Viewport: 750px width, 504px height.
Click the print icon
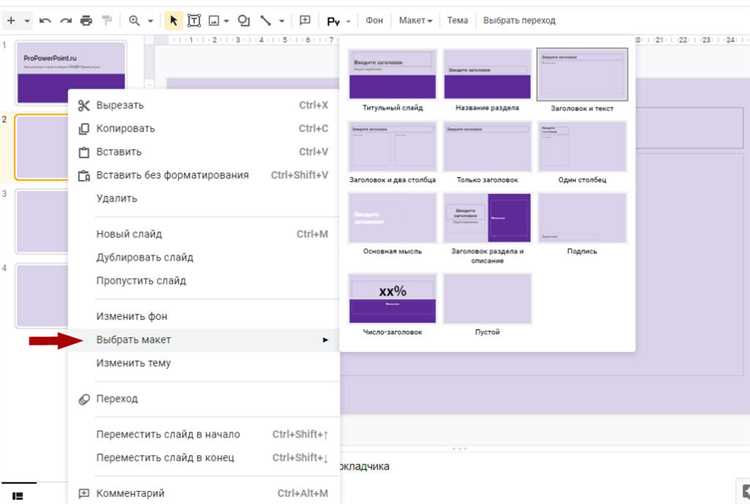[x=86, y=21]
